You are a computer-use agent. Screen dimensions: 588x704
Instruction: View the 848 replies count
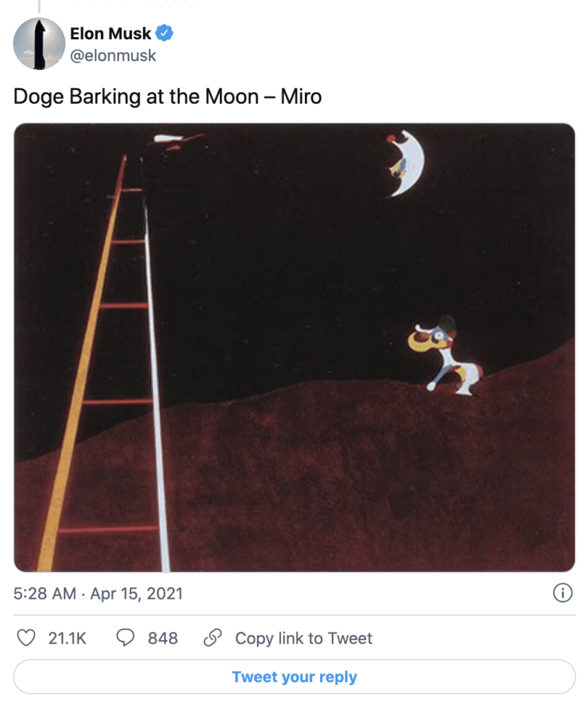[x=163, y=638]
